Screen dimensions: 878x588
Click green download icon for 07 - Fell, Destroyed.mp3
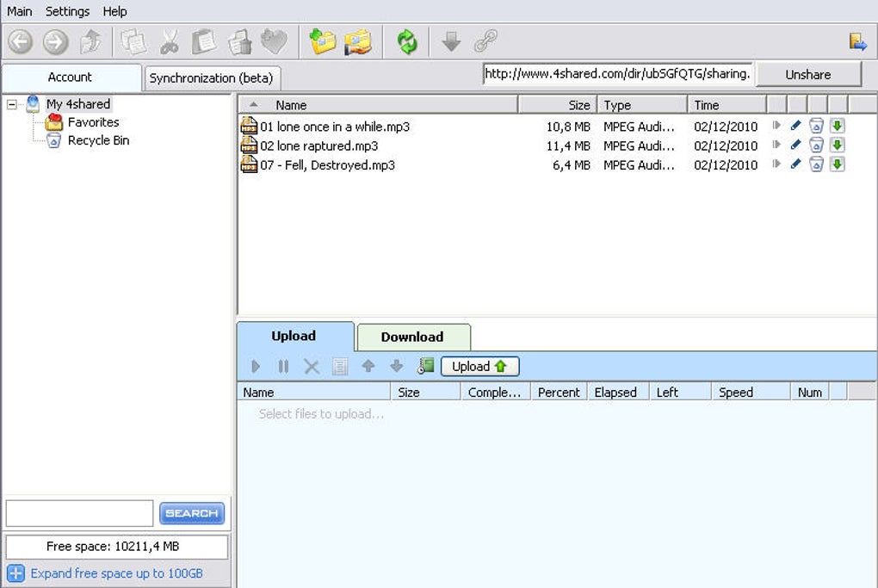838,164
